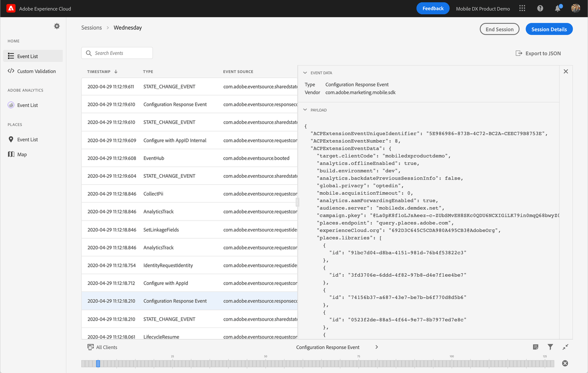
Task: Click vendor com.adobe.marketing.mobile.sdk text
Action: pyautogui.click(x=360, y=92)
